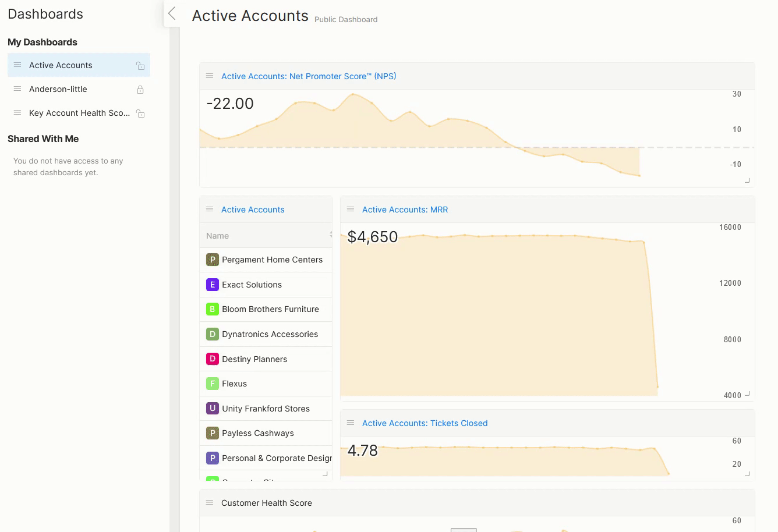Click the -22.00 NPS value
This screenshot has width=778, height=532.
coord(230,104)
